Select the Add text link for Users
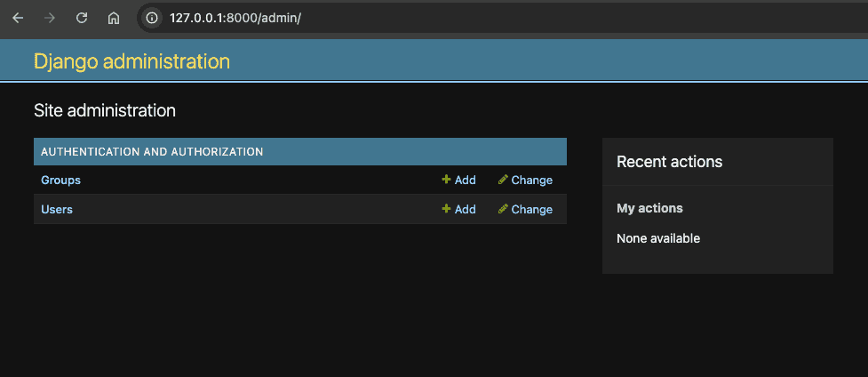 466,210
